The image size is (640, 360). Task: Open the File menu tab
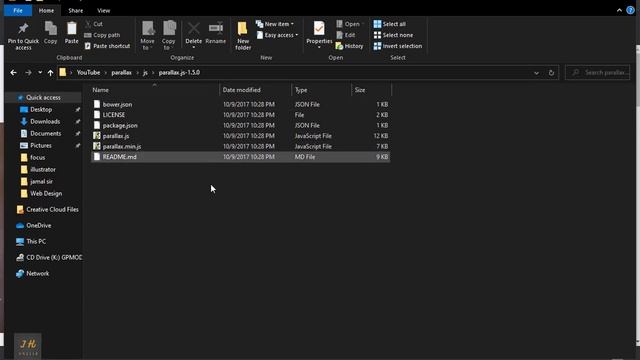18,11
